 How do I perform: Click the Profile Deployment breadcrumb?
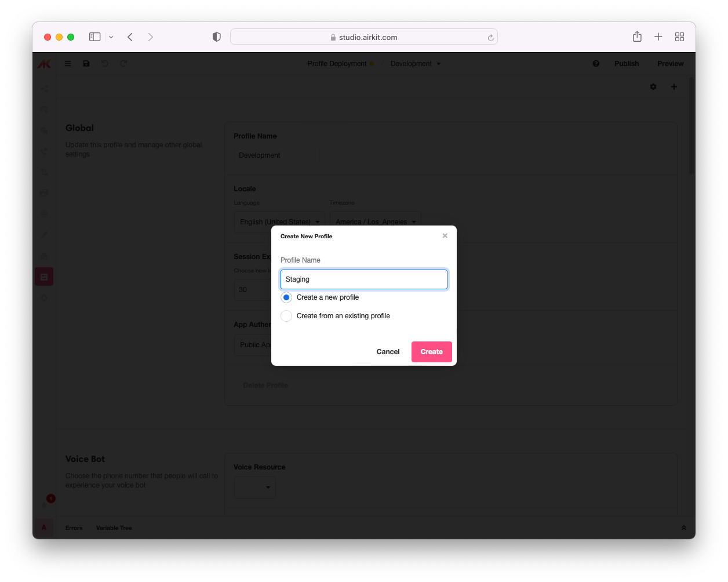click(x=337, y=64)
